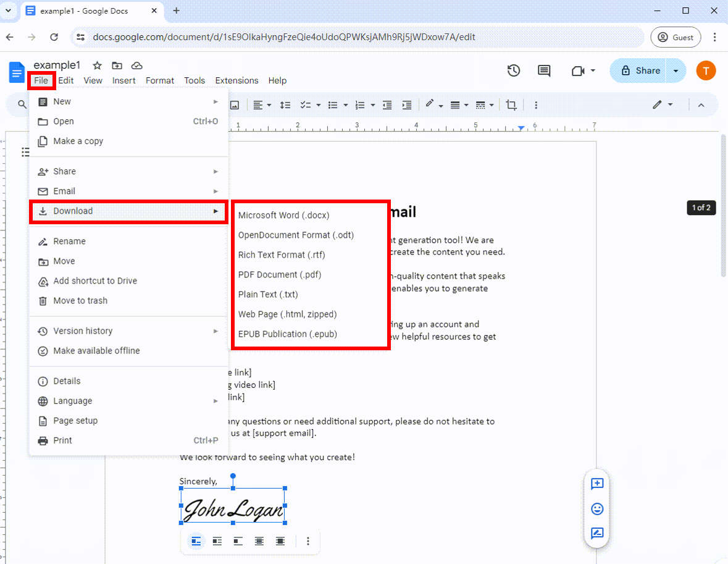
Task: Open the orange T account avatar
Action: [706, 70]
